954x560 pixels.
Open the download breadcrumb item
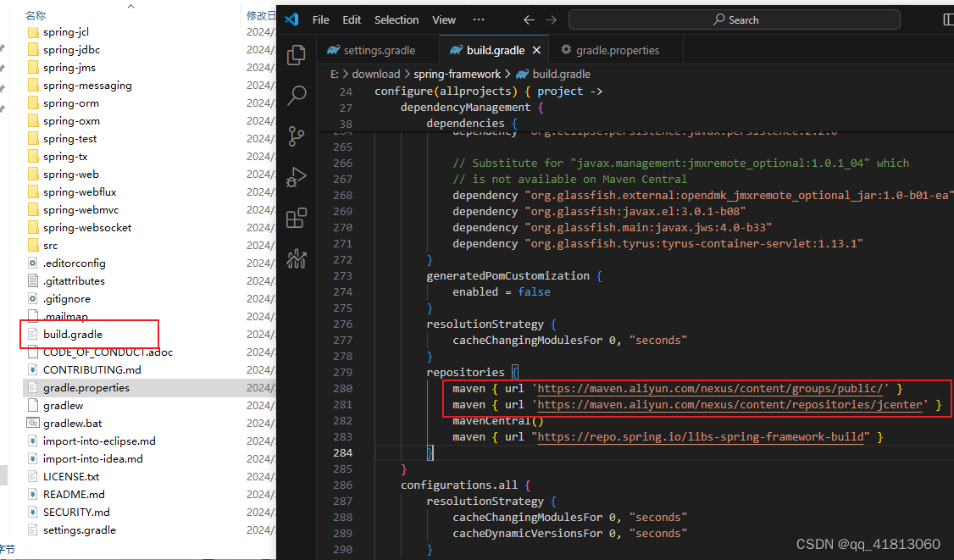coord(375,74)
